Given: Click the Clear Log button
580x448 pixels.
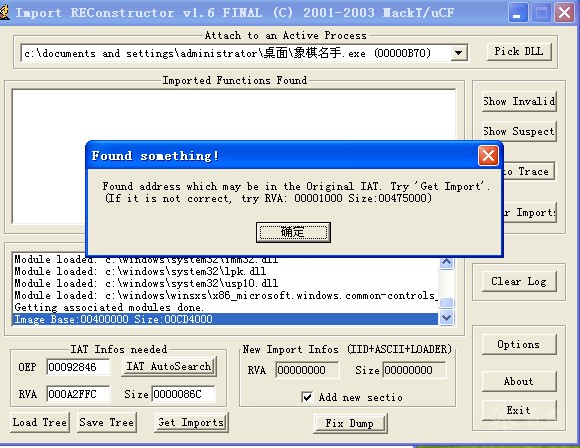Looking at the screenshot, I should pyautogui.click(x=519, y=282).
